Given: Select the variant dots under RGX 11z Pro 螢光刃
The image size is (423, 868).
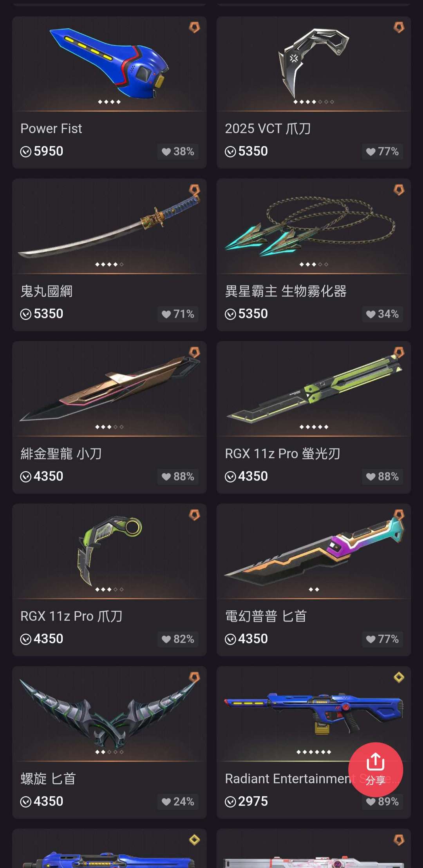Looking at the screenshot, I should tap(314, 427).
